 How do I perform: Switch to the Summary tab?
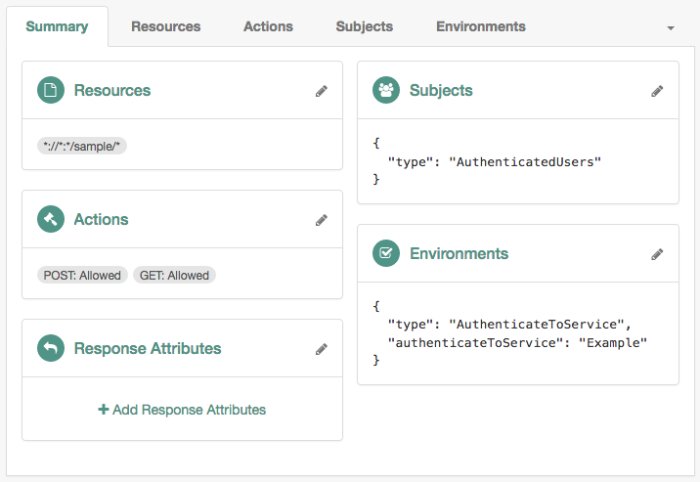click(57, 26)
